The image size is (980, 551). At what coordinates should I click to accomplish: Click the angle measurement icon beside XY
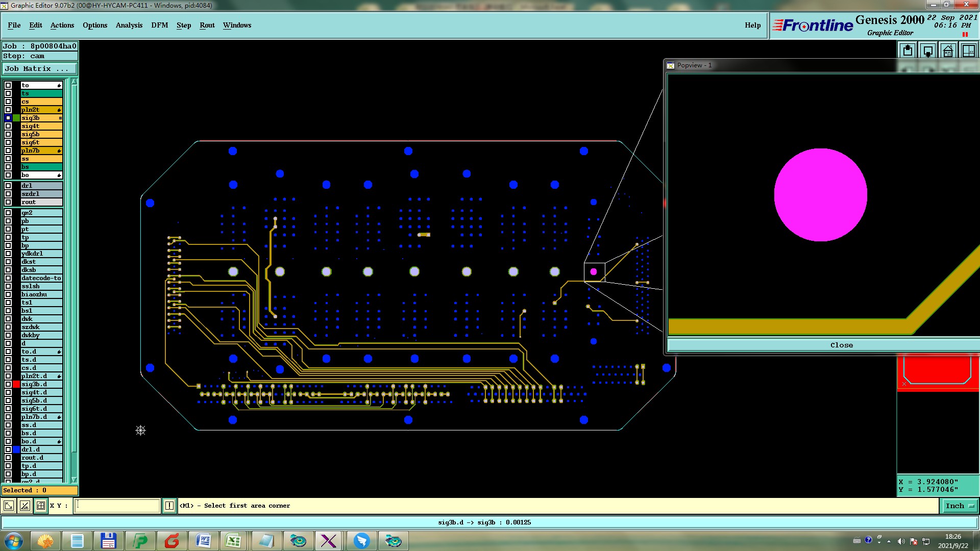tap(24, 506)
